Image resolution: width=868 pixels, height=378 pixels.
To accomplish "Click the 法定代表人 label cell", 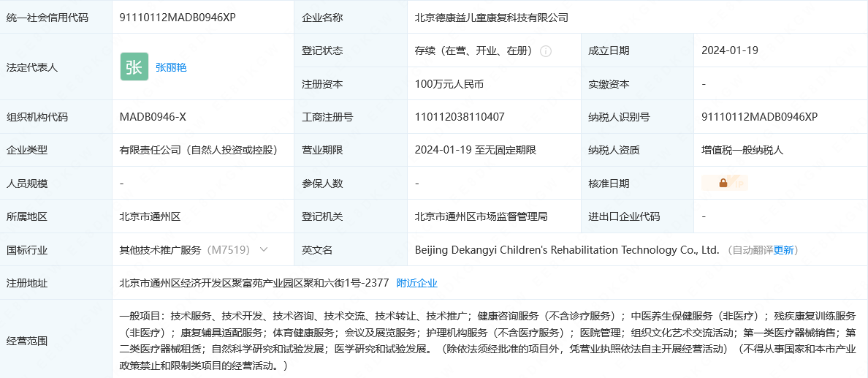I will [x=56, y=67].
